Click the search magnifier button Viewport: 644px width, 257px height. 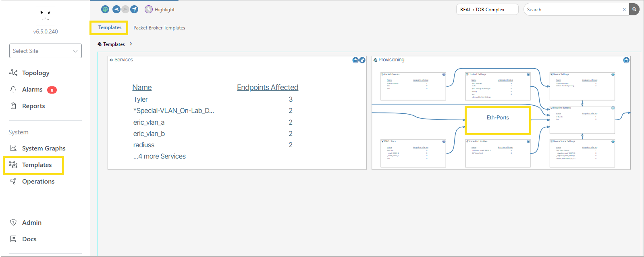(634, 9)
